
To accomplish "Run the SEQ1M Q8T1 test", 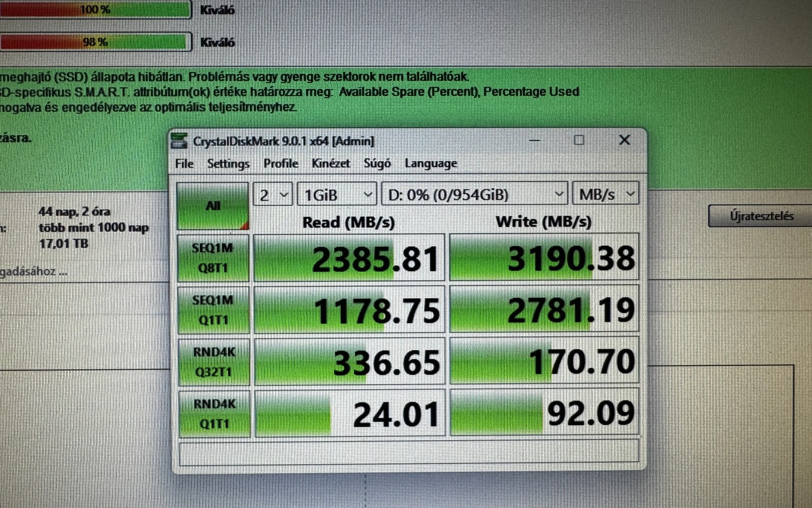I will coord(213,258).
